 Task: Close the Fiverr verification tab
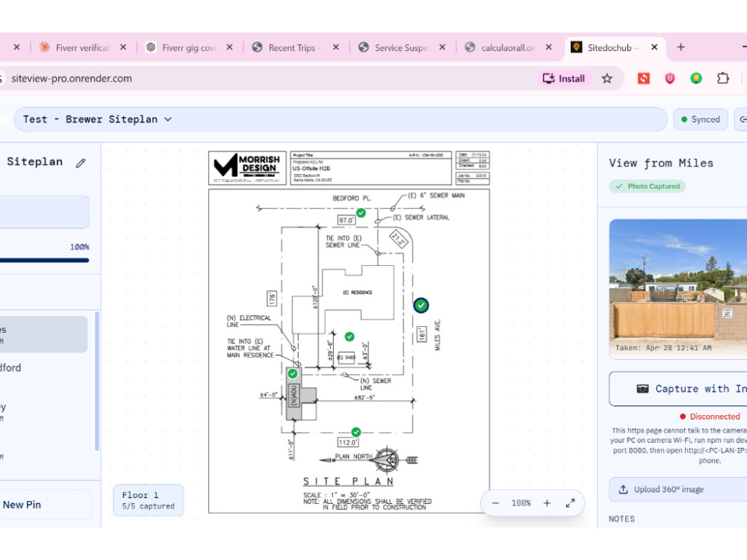tap(123, 47)
